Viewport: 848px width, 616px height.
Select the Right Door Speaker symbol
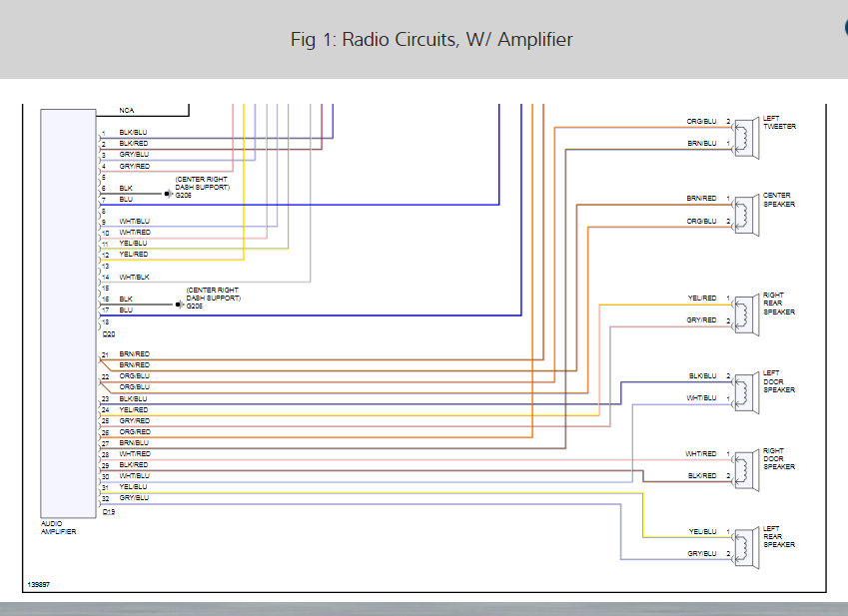pos(746,471)
